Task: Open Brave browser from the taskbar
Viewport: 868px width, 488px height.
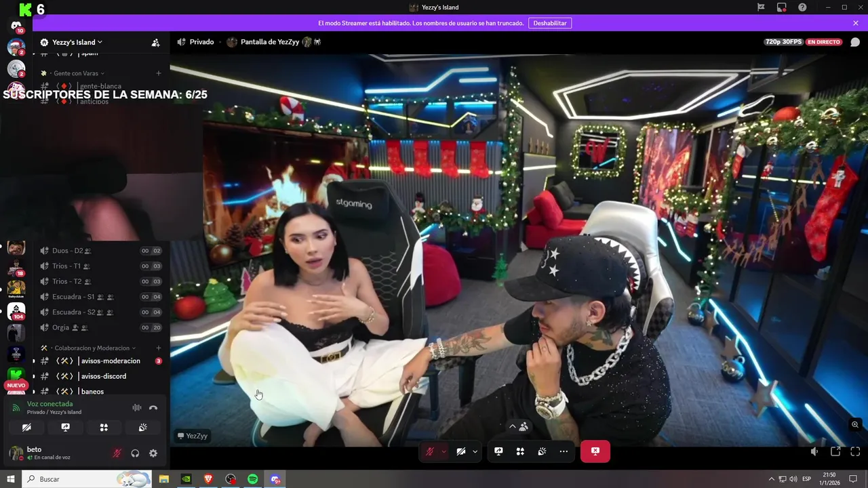Action: point(208,479)
